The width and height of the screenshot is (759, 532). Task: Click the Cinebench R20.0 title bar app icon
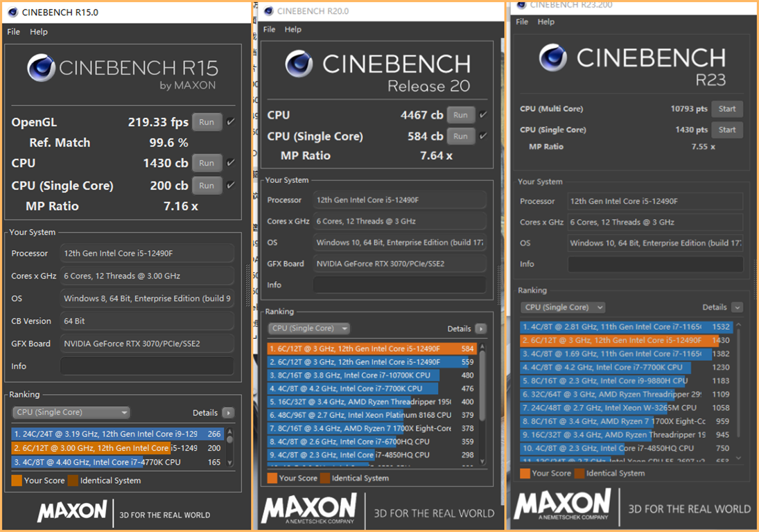pyautogui.click(x=269, y=10)
